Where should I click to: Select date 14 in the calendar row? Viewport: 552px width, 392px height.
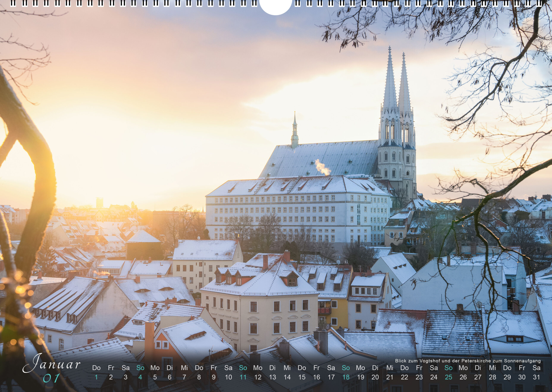point(287,377)
